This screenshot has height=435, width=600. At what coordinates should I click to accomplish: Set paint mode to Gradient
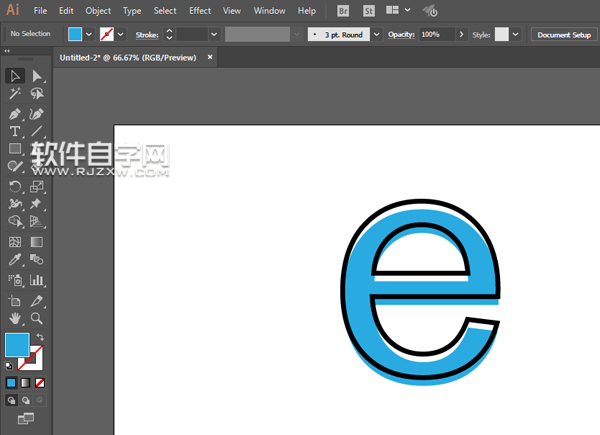point(25,383)
